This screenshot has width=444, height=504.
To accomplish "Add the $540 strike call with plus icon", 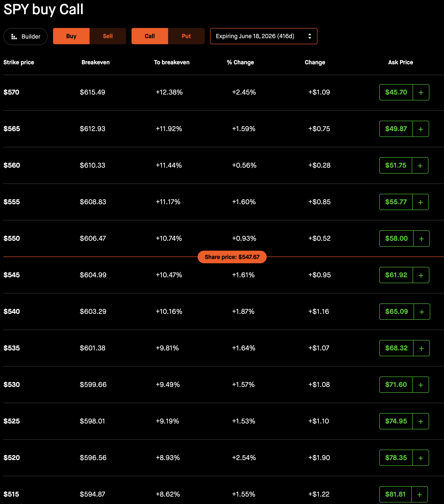I will [x=422, y=312].
